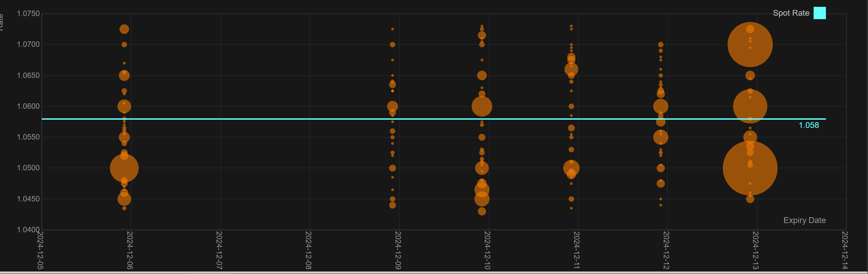Screen dimensions: 868x274
Task: Select the 1.0450 bubble on 2024-12-11
Action: coord(571,199)
